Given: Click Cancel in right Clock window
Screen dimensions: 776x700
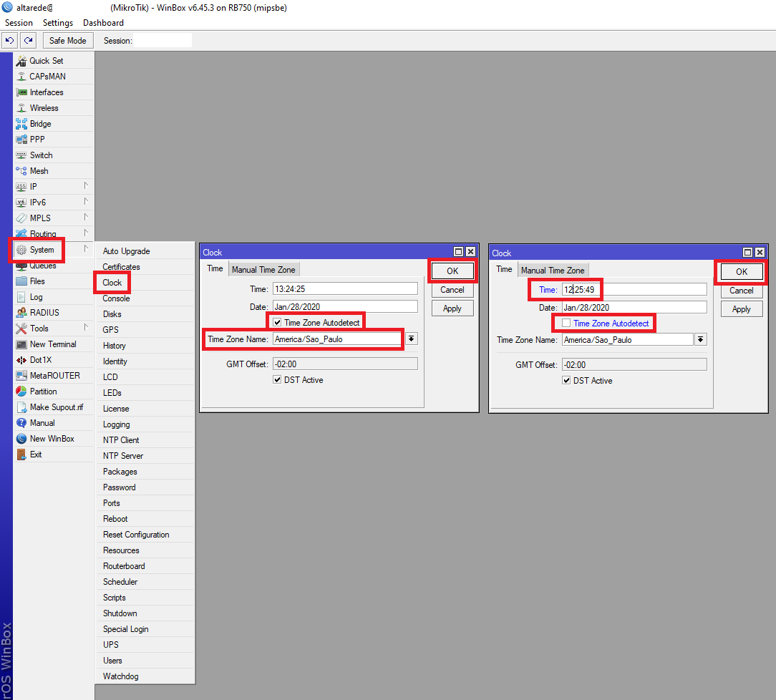Looking at the screenshot, I should [742, 291].
